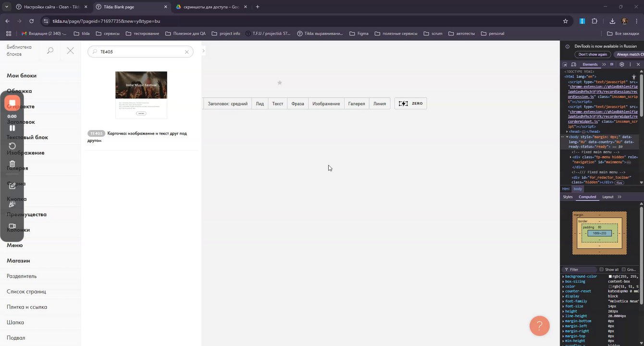Insert 'Линия' quick block
Viewport: 644px width, 346px height.
(380, 103)
